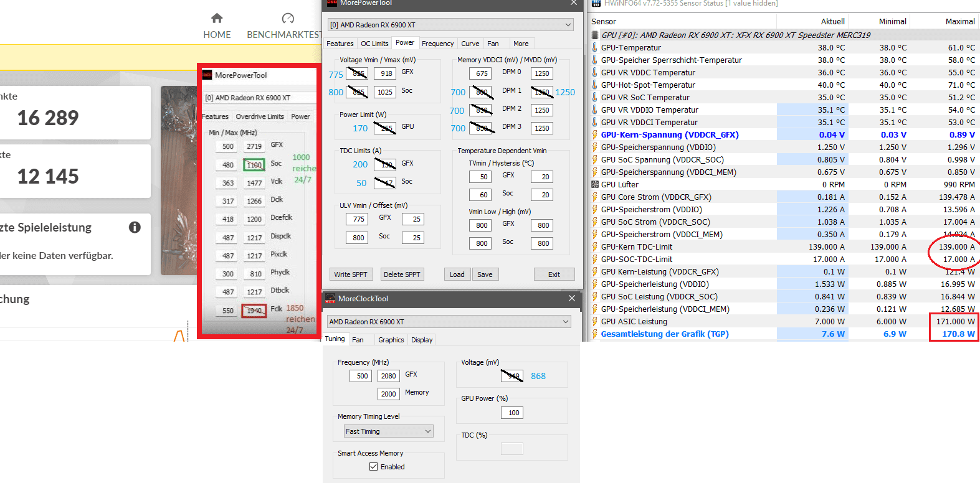Select the Gesamtleistung der Grafik (TGP) row

(784, 334)
